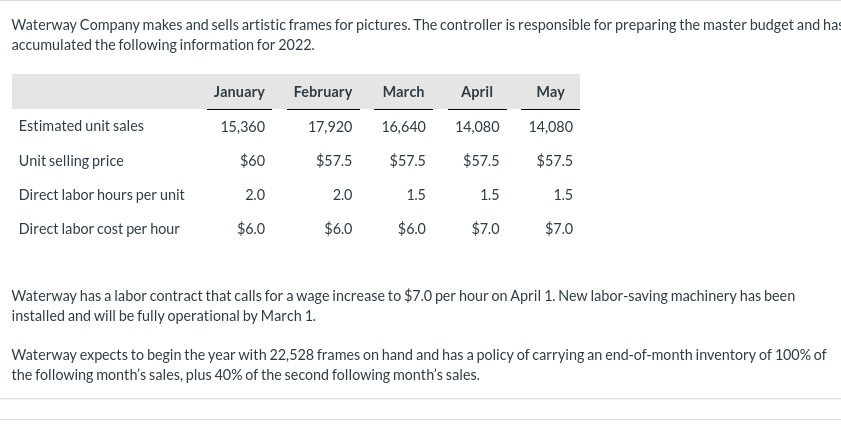The image size is (841, 430).
Task: Click the labor contract wage increase paragraph
Action: [403, 306]
